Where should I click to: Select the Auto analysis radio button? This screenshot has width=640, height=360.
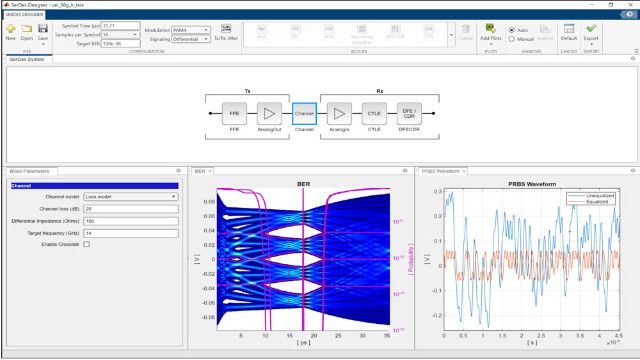click(511, 30)
